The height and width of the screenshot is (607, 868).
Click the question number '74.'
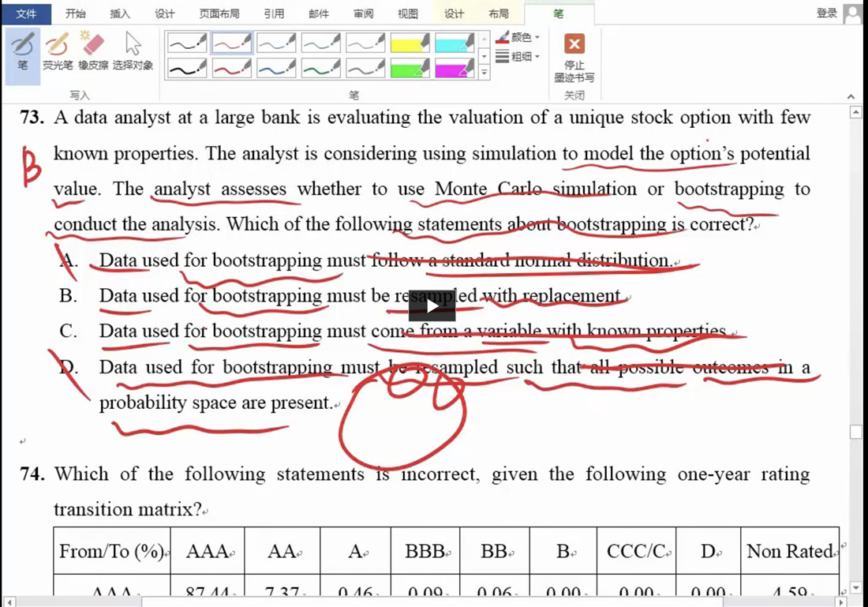click(x=32, y=474)
